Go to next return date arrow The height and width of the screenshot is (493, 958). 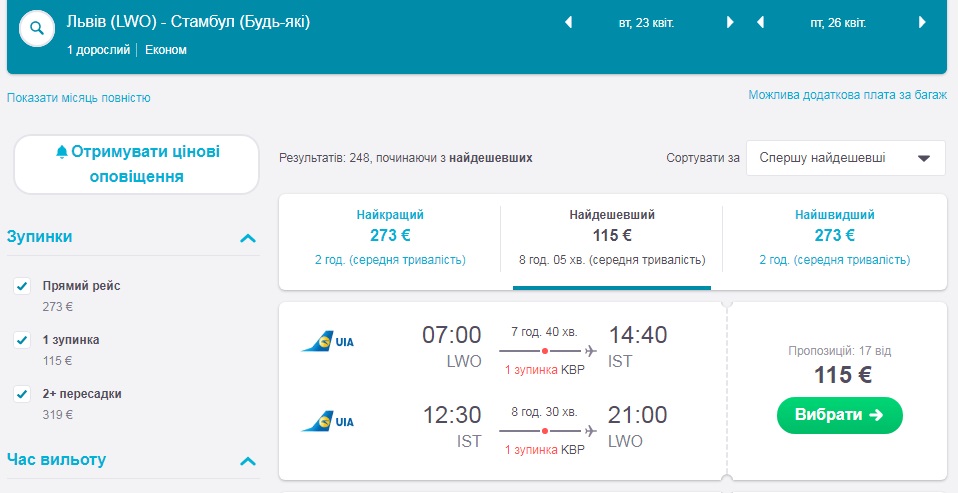tap(922, 22)
